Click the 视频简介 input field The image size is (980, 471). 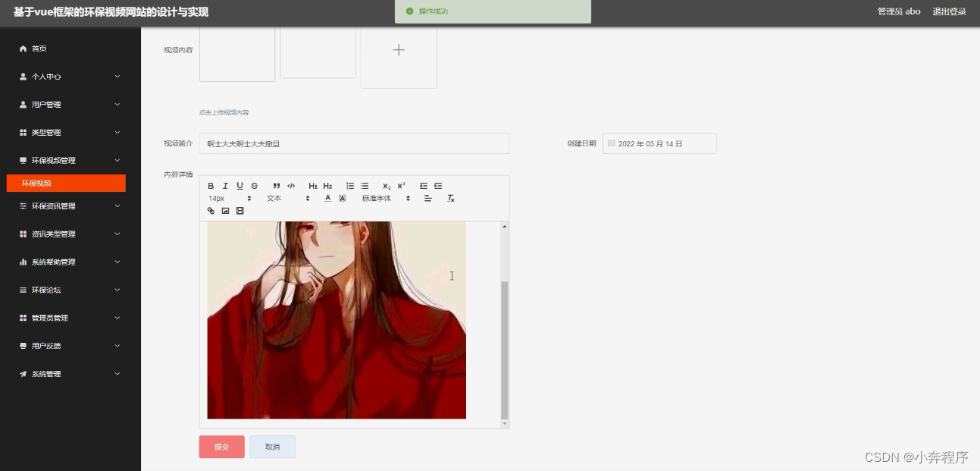tap(354, 143)
